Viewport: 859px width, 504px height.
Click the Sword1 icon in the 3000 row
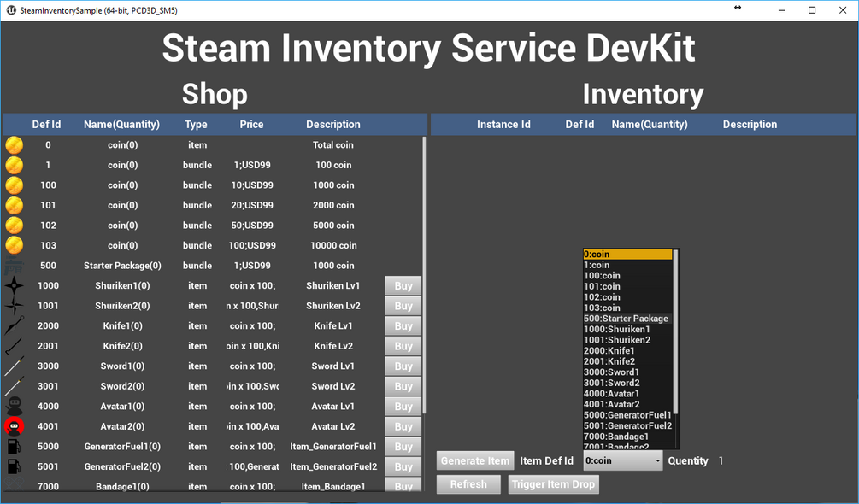tap(15, 366)
